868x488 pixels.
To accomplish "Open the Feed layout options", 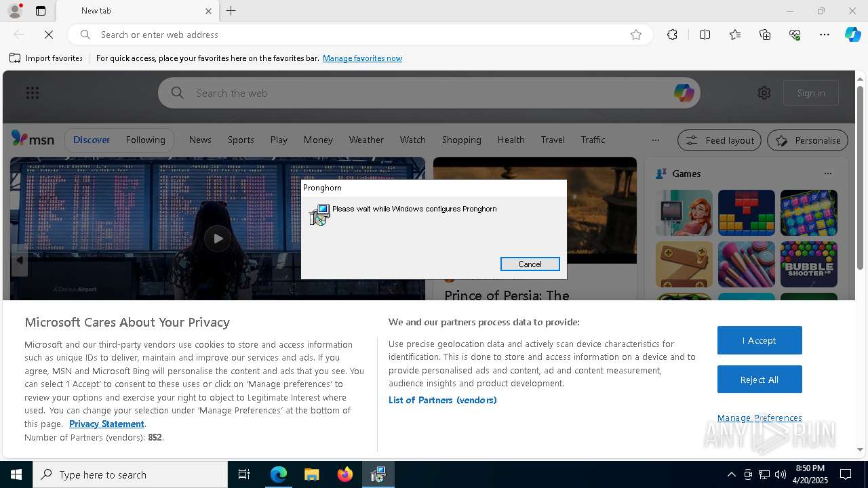I will pos(719,140).
